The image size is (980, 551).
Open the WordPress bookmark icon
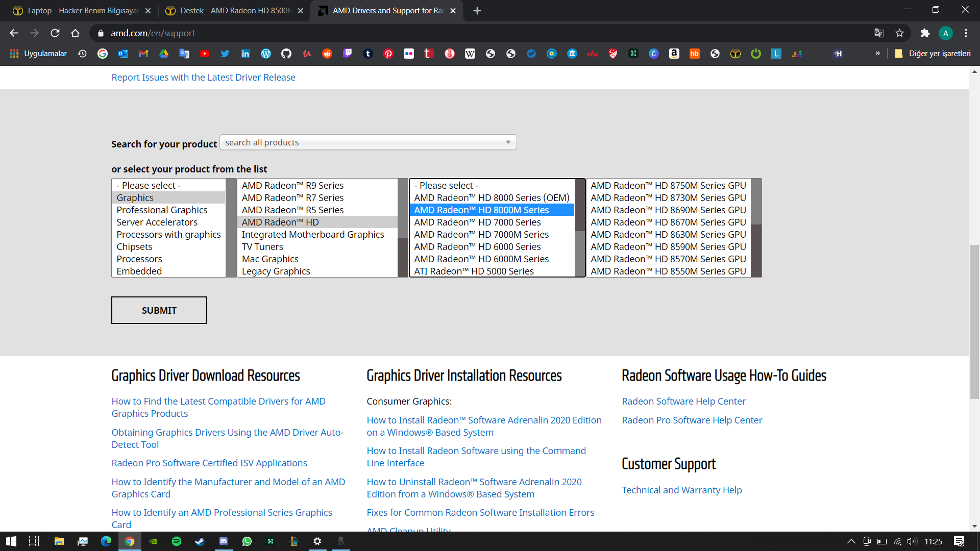pyautogui.click(x=266, y=54)
